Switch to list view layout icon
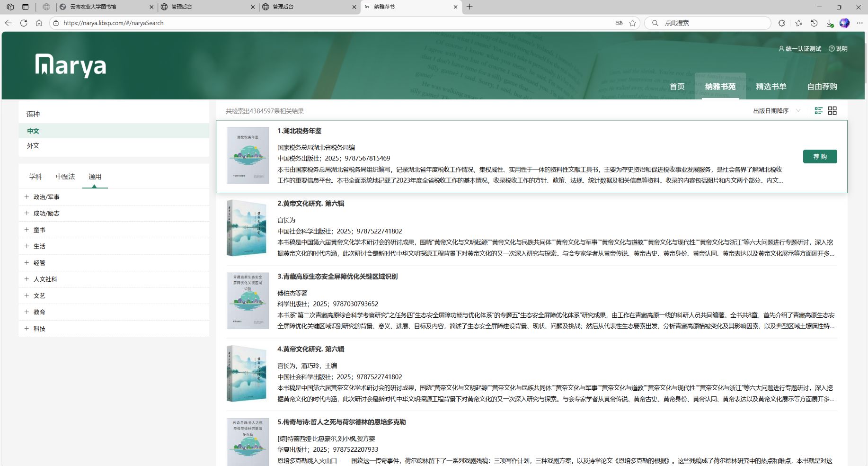Image resolution: width=868 pixels, height=466 pixels. coord(818,111)
